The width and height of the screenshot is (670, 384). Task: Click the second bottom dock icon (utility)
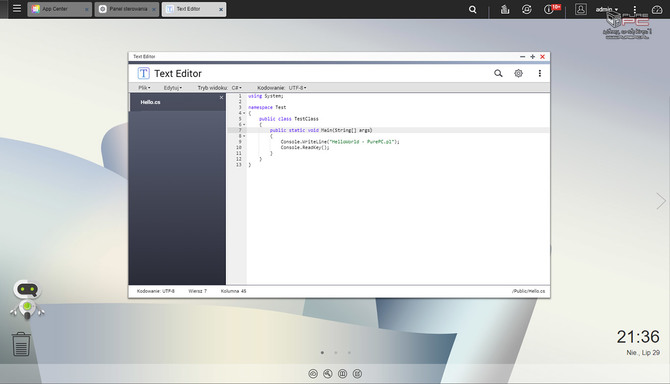point(328,374)
